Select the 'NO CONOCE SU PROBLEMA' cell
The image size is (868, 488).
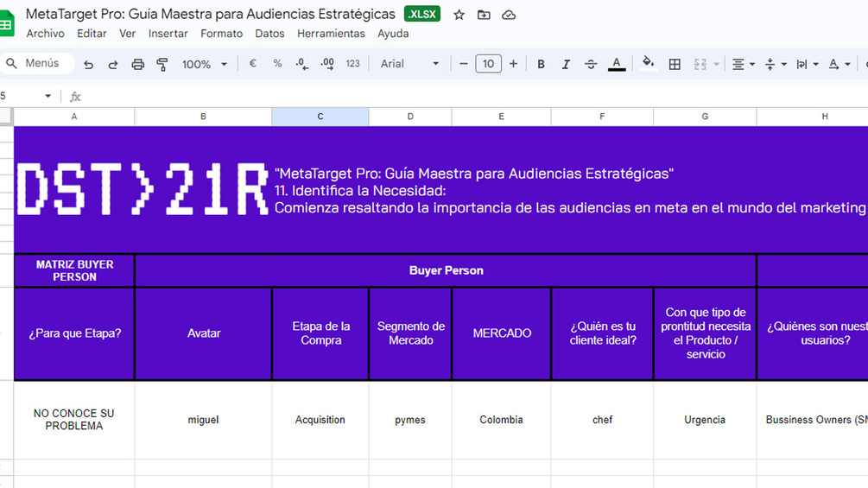[x=74, y=420]
